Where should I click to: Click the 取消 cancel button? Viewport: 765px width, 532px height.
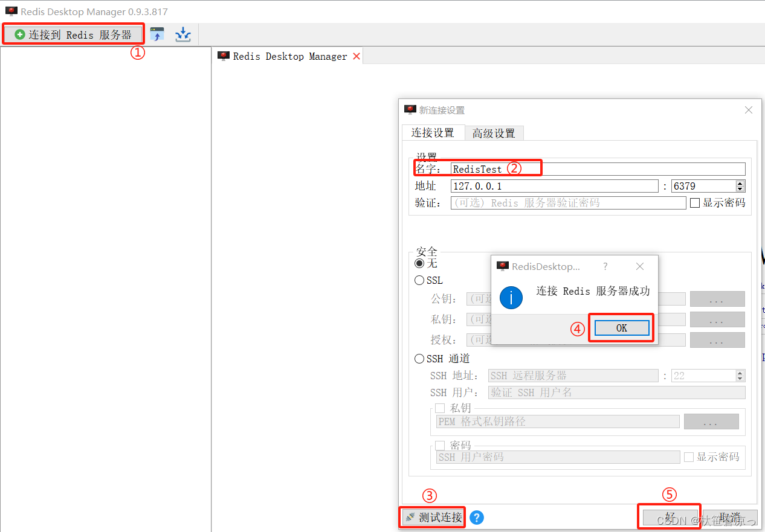729,518
